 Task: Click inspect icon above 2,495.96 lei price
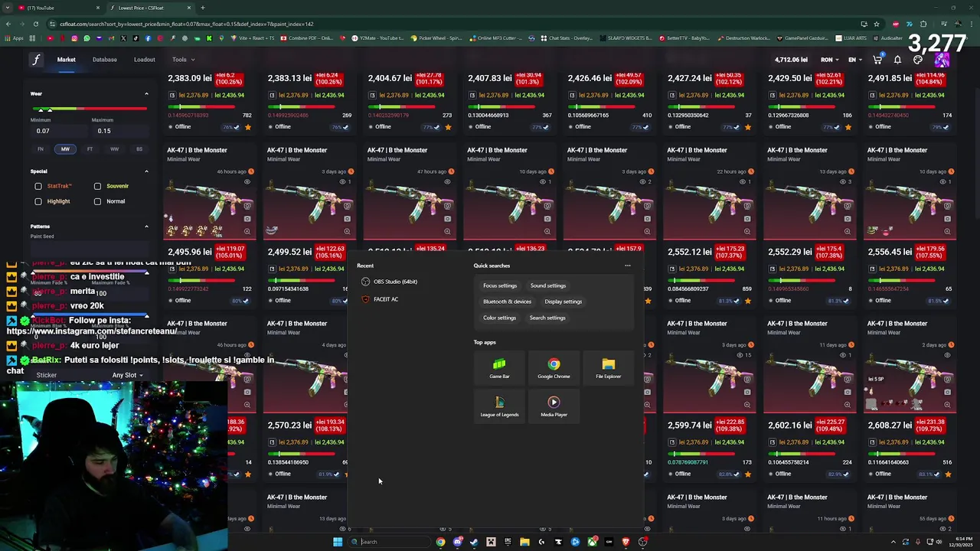tap(247, 206)
